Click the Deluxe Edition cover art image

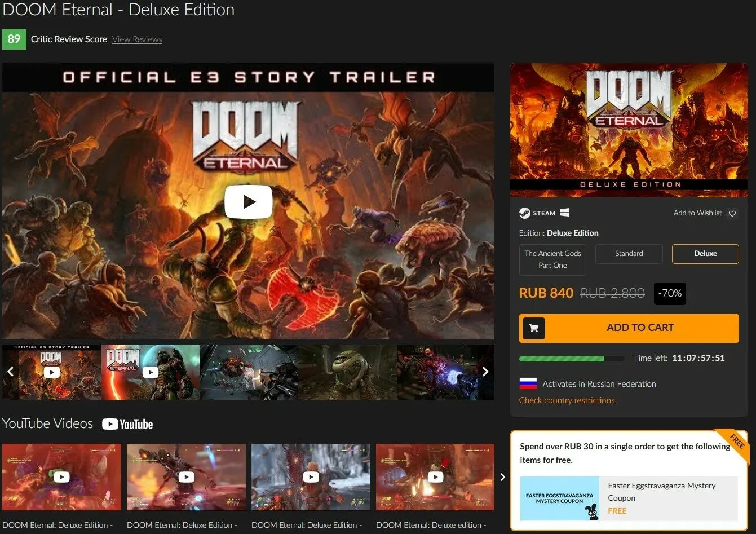tap(629, 130)
